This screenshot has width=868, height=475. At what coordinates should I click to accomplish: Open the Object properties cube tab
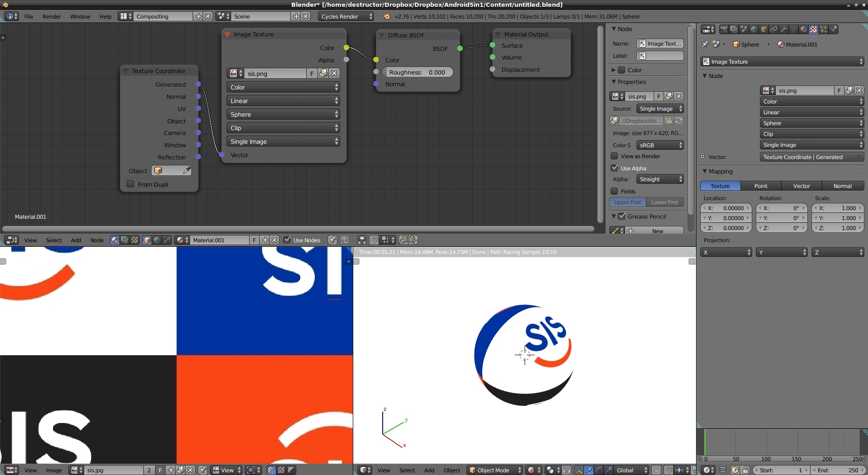764,29
